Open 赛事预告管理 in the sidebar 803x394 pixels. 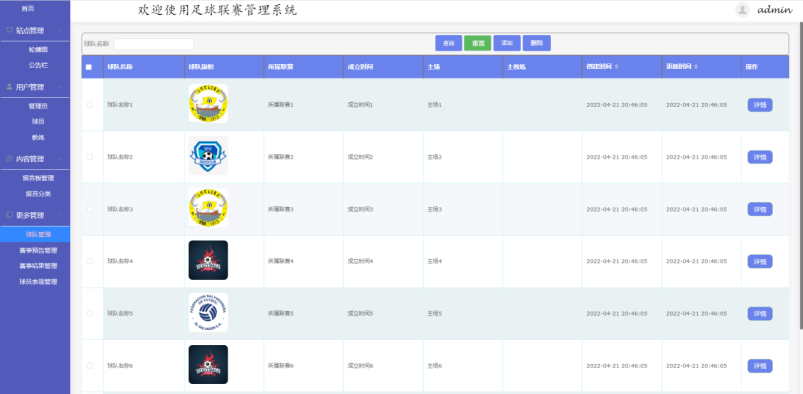38,251
